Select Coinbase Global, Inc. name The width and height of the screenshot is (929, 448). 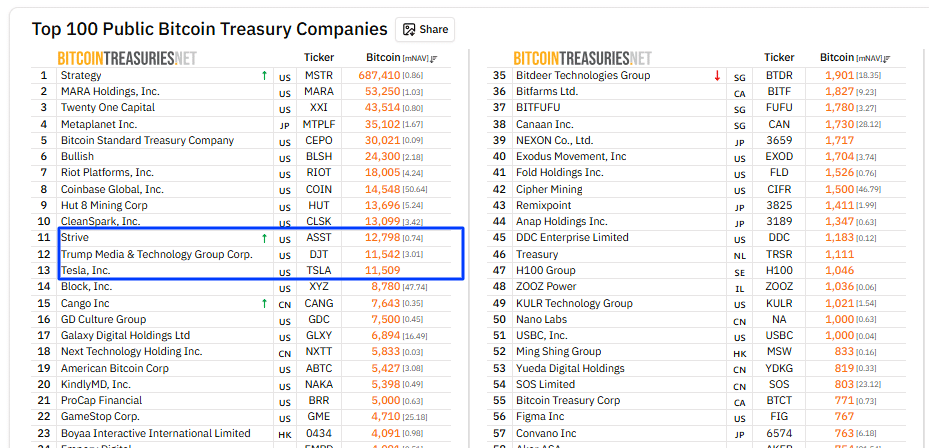point(113,190)
